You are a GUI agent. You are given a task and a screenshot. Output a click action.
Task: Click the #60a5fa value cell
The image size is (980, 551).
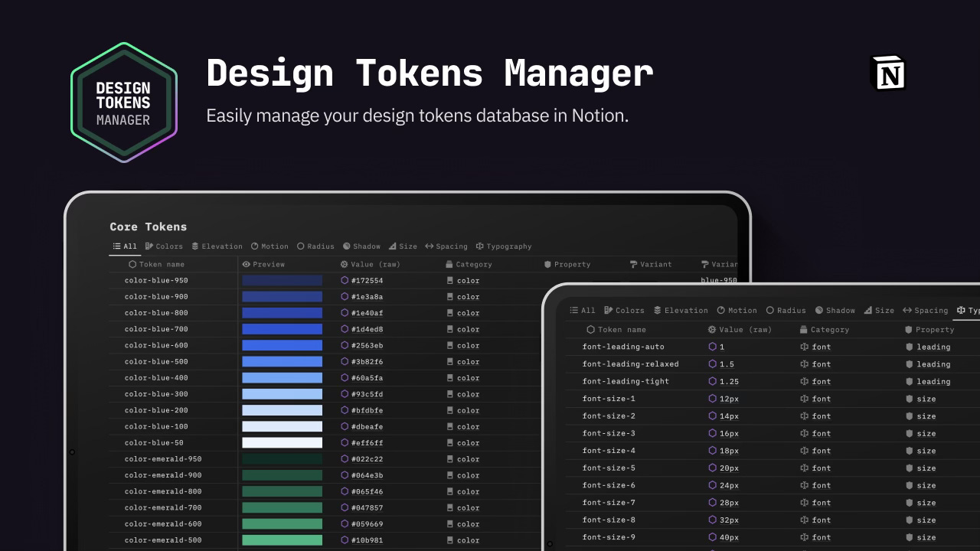tap(367, 378)
